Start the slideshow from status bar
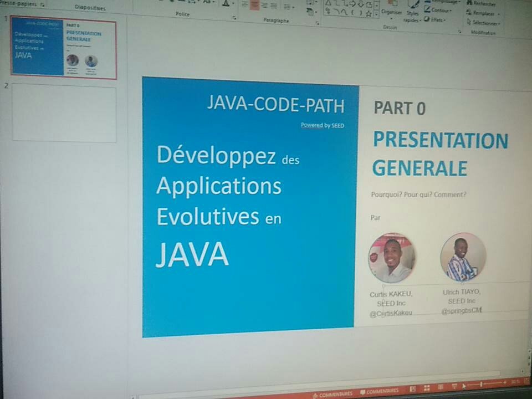 pos(454,386)
